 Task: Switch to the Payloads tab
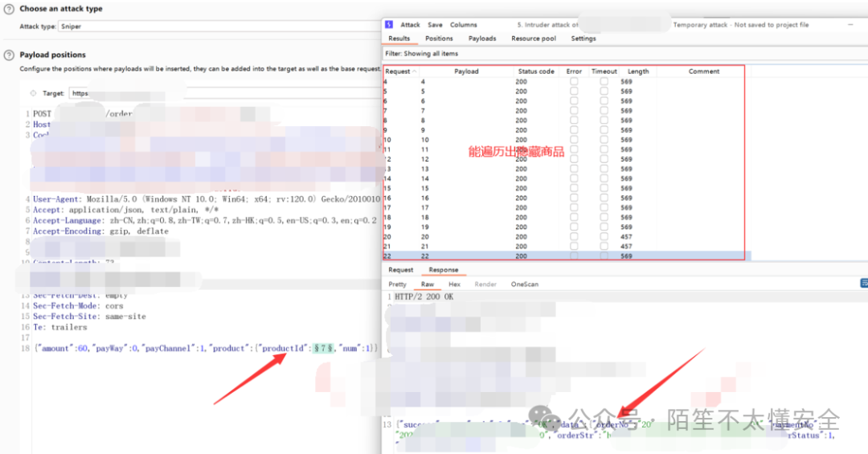click(x=482, y=39)
